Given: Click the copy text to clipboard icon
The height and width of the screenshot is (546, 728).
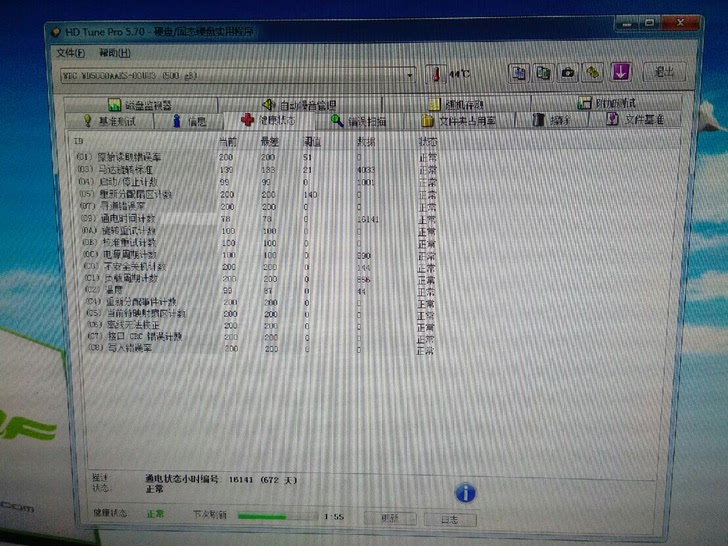Looking at the screenshot, I should click(519, 73).
